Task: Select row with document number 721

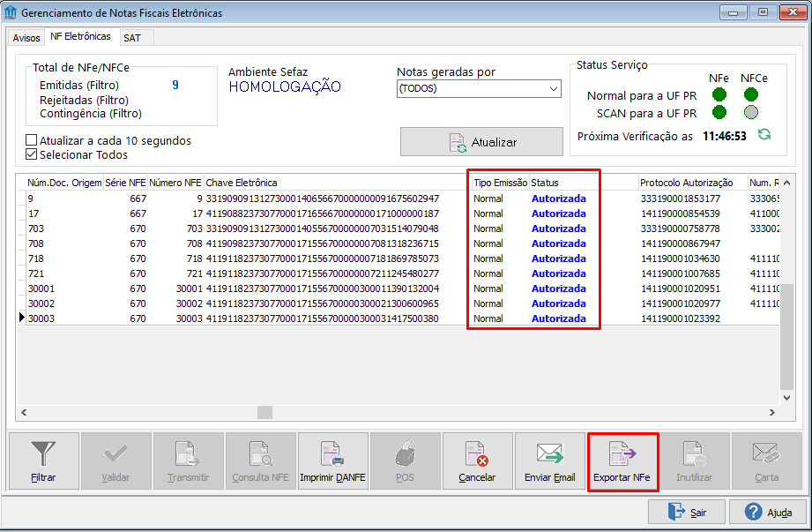Action: click(399, 273)
